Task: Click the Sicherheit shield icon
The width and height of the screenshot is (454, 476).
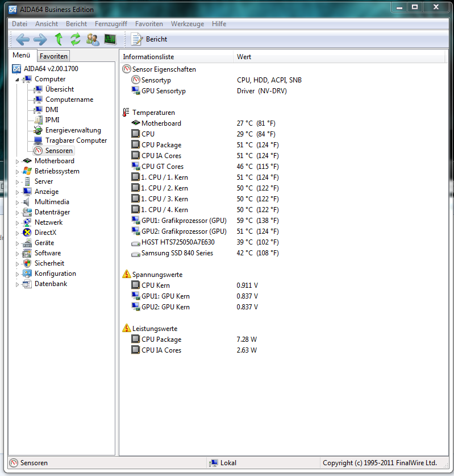Action: tap(27, 263)
